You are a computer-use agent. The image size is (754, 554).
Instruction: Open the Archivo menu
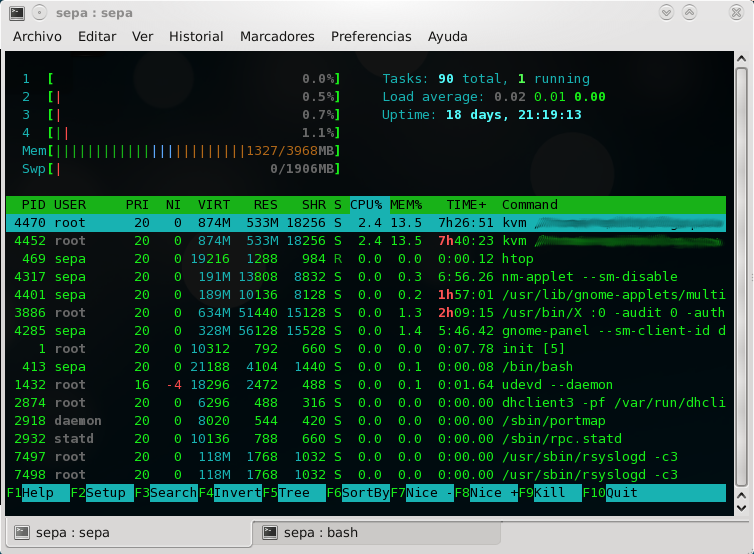(x=37, y=37)
